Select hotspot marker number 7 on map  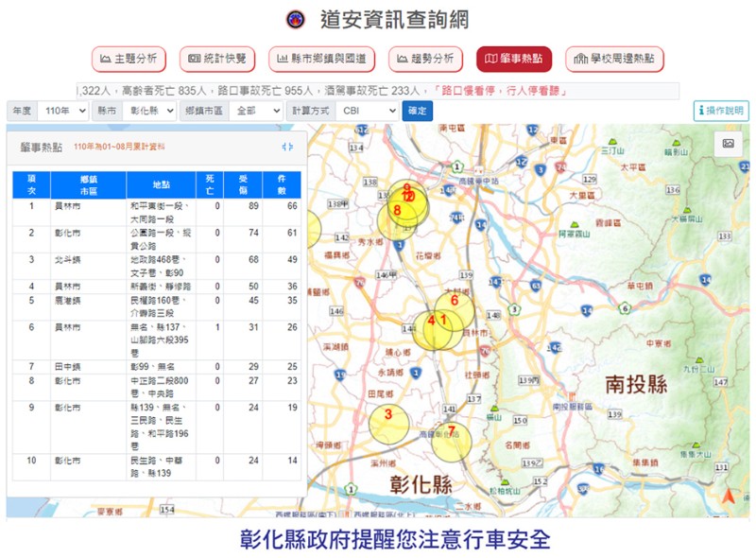coord(452,433)
